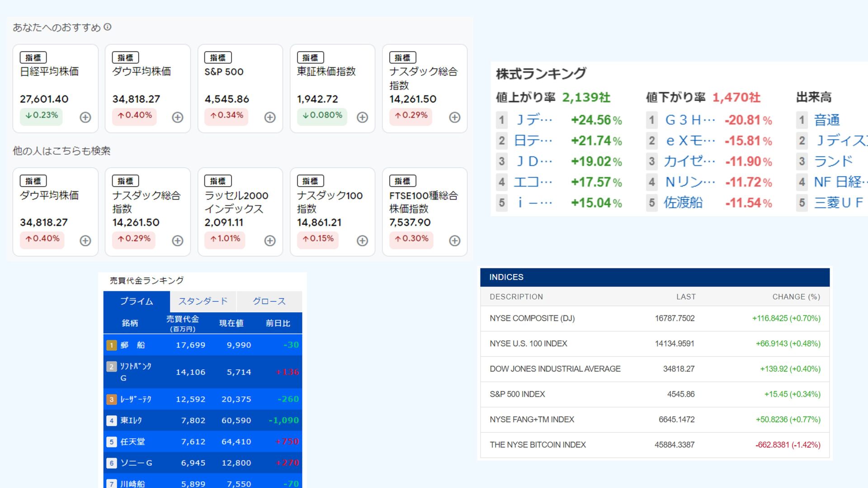Click plus icon on ラッセル2000 card
The width and height of the screenshot is (868, 488).
270,241
